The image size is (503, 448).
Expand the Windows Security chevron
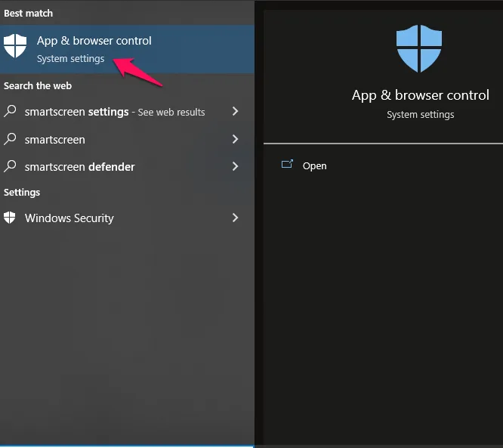235,218
